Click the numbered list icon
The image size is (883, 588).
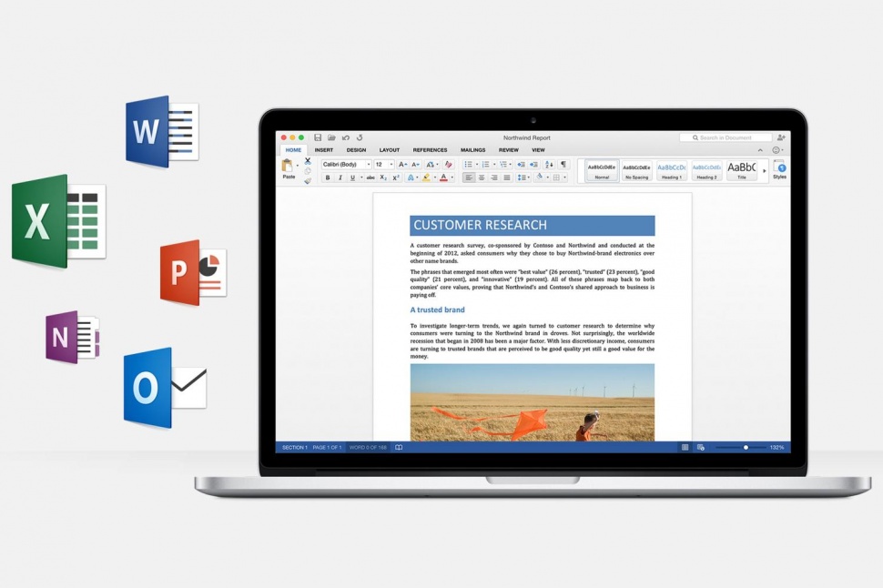click(485, 165)
